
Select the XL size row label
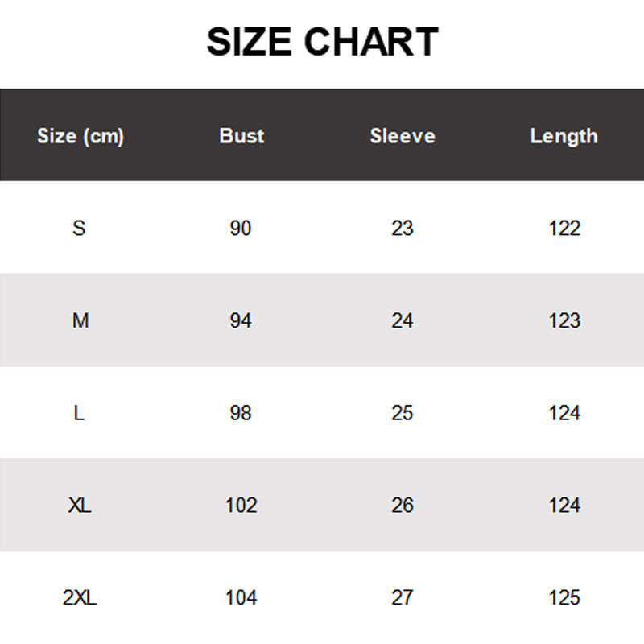pos(80,506)
